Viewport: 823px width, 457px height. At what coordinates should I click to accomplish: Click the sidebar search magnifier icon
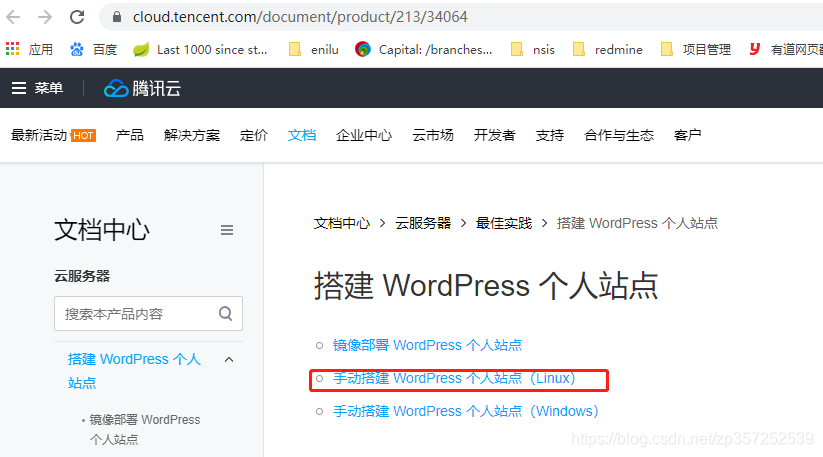click(226, 314)
